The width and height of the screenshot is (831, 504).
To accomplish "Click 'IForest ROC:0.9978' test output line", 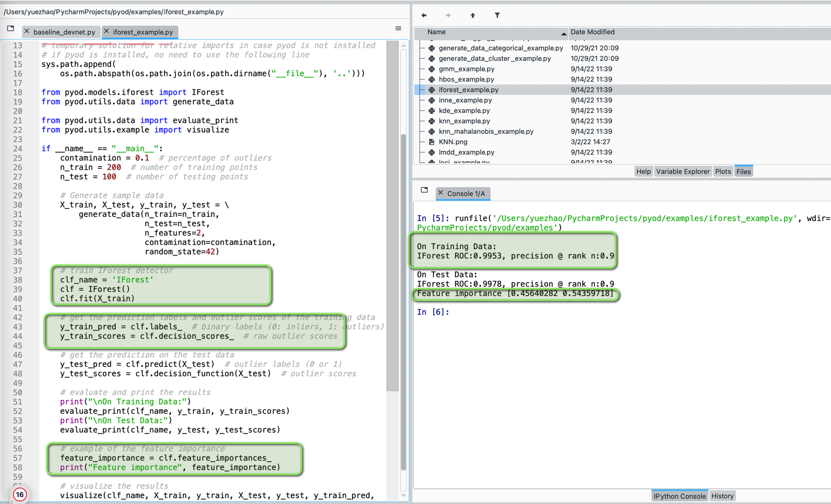I will click(515, 284).
